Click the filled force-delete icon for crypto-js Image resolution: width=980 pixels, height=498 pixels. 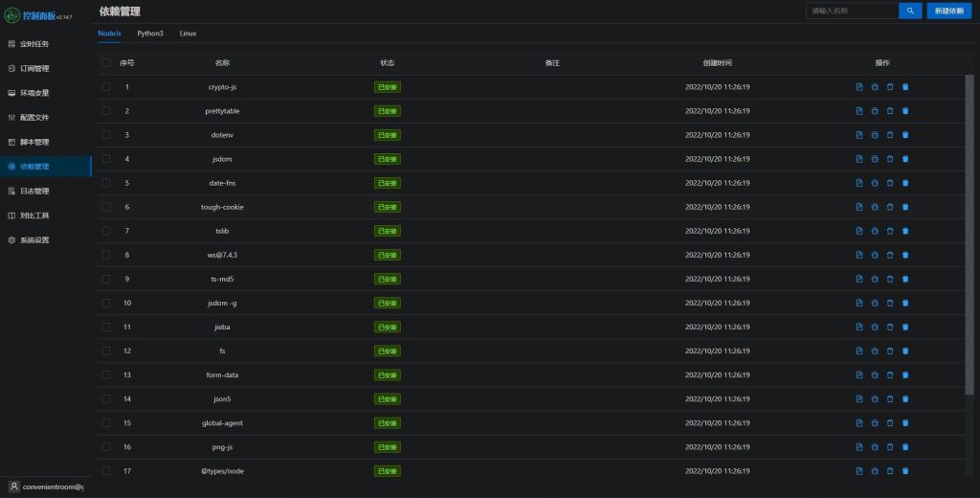tap(905, 87)
